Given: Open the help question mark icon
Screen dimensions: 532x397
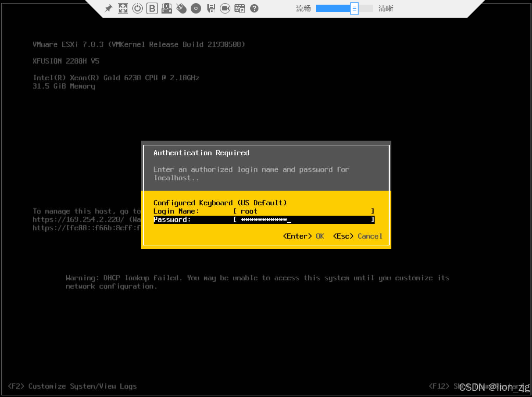Looking at the screenshot, I should click(254, 8).
